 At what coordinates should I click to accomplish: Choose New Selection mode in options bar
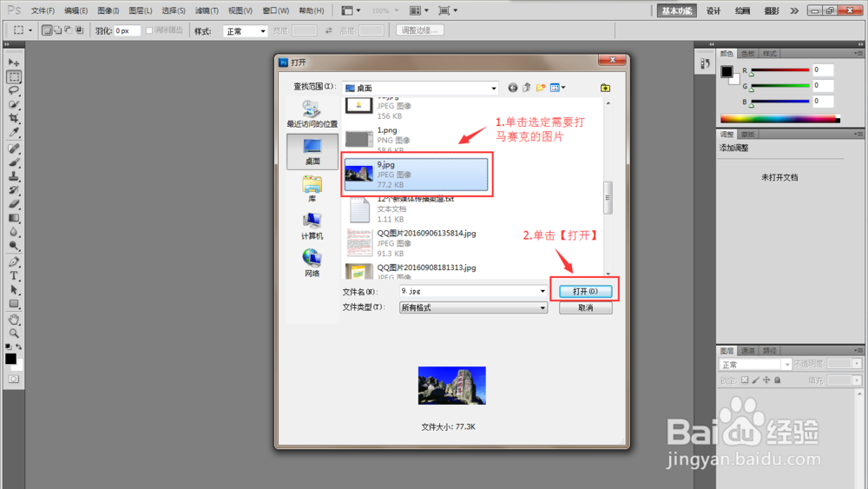click(47, 30)
